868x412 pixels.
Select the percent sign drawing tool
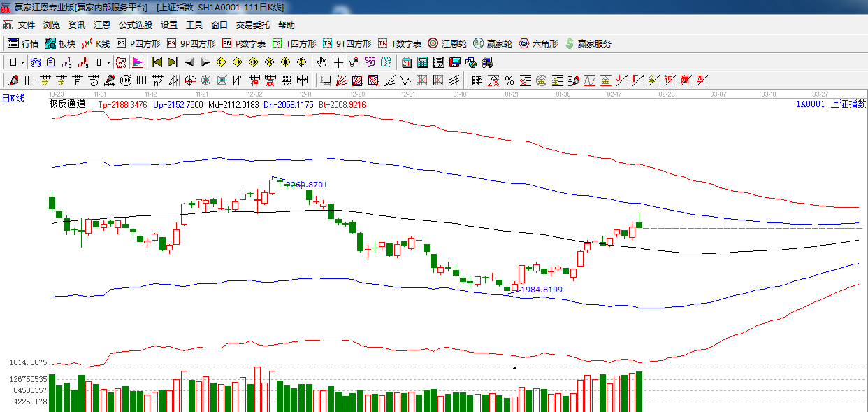pos(509,80)
